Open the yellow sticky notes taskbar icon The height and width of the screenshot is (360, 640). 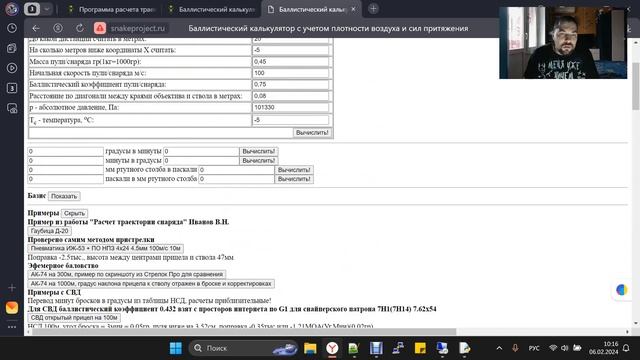(420, 348)
